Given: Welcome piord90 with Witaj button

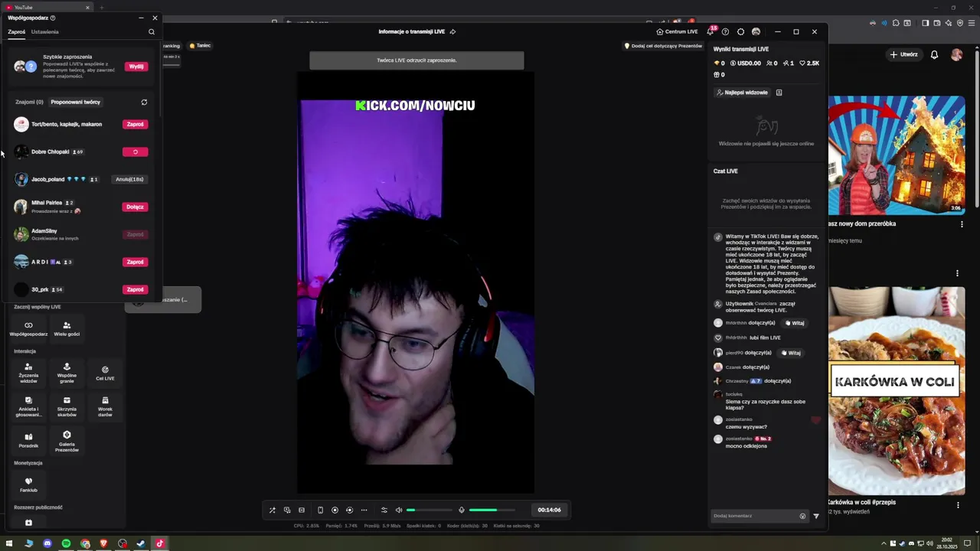Looking at the screenshot, I should coord(791,353).
